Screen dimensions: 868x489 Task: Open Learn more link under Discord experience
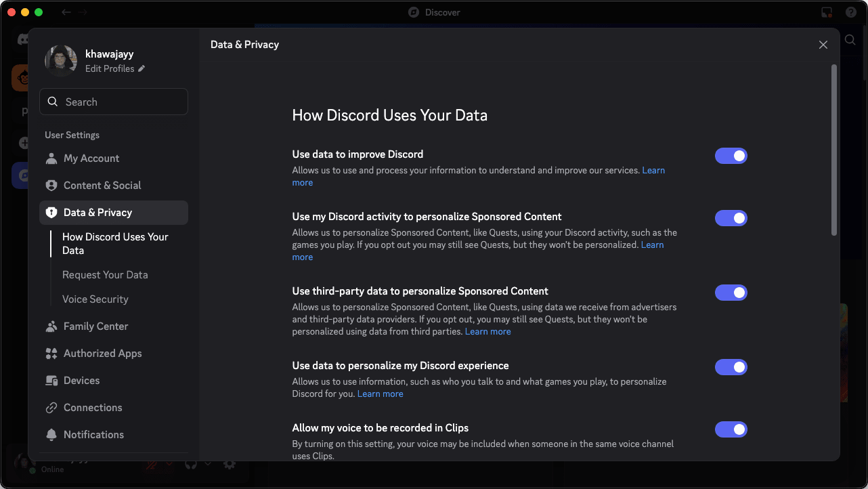(381, 394)
